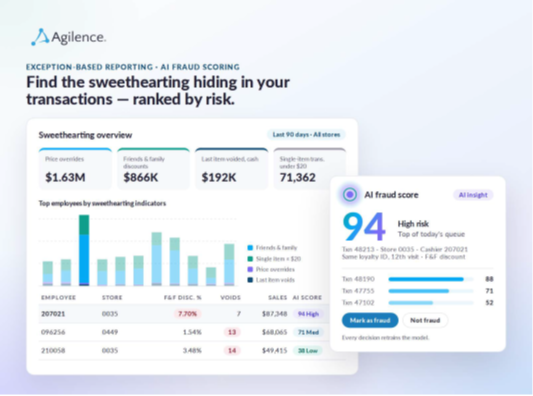Click the Not fraud button

click(425, 320)
